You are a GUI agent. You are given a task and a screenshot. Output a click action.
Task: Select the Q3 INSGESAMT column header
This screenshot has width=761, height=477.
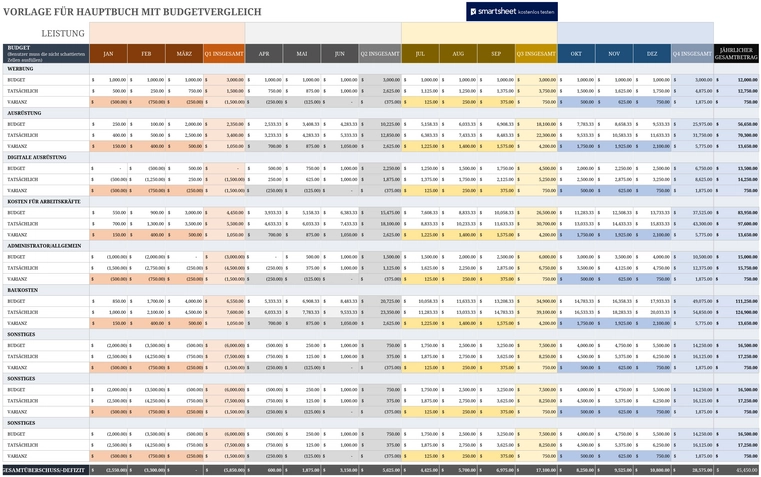(536, 54)
